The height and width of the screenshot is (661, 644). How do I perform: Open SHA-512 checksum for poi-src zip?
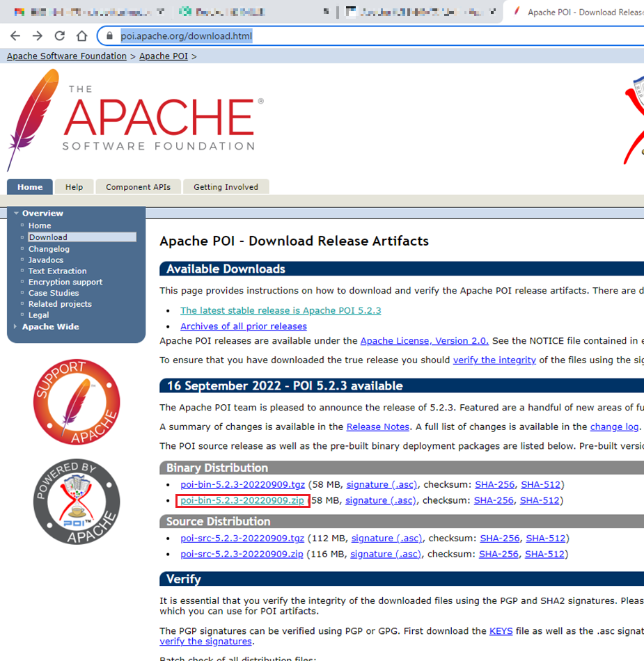[x=544, y=554]
